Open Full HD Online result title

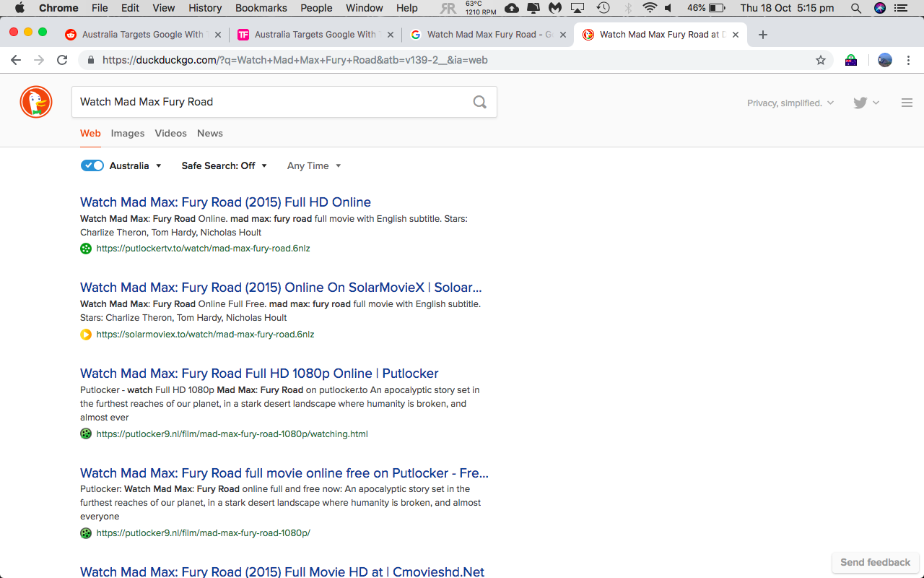(x=225, y=202)
